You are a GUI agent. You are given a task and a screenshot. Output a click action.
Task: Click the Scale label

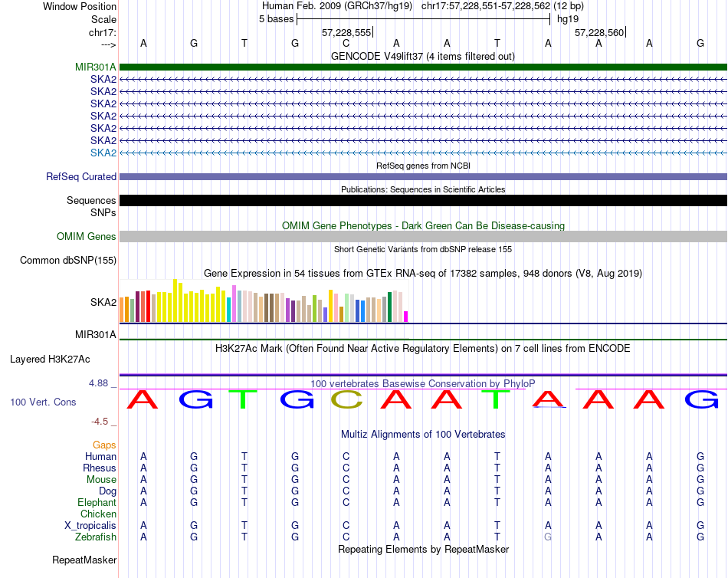click(103, 19)
